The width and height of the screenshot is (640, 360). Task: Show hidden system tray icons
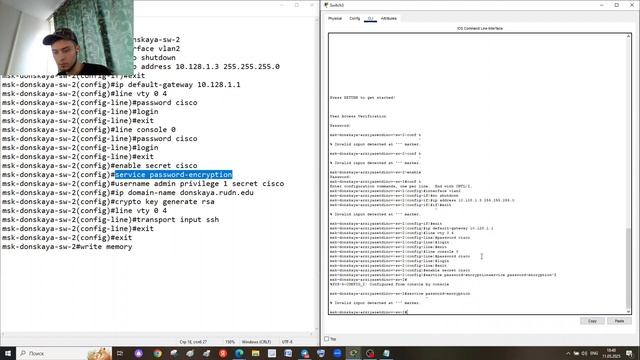coord(568,353)
